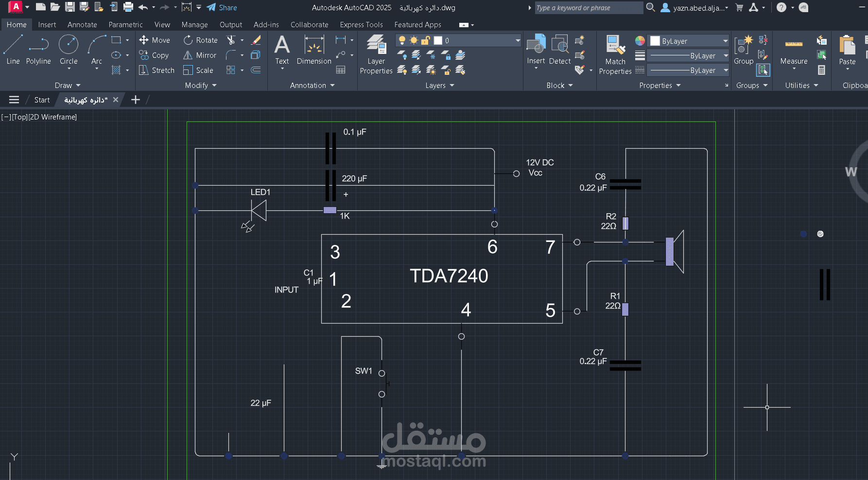
Task: Click the Move tool
Action: 155,40
